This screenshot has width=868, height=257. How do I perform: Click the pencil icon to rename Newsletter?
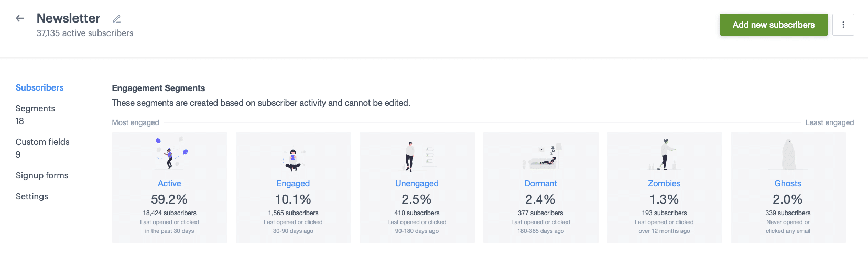(117, 19)
